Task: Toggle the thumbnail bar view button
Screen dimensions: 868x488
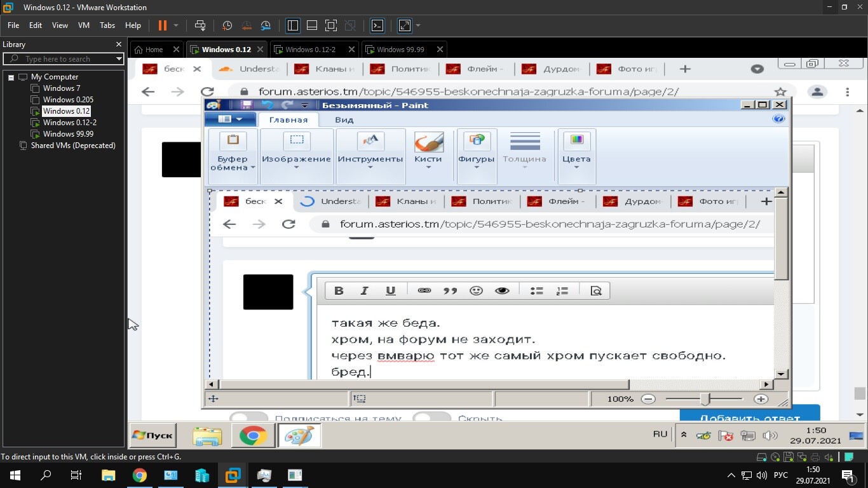Action: click(312, 25)
